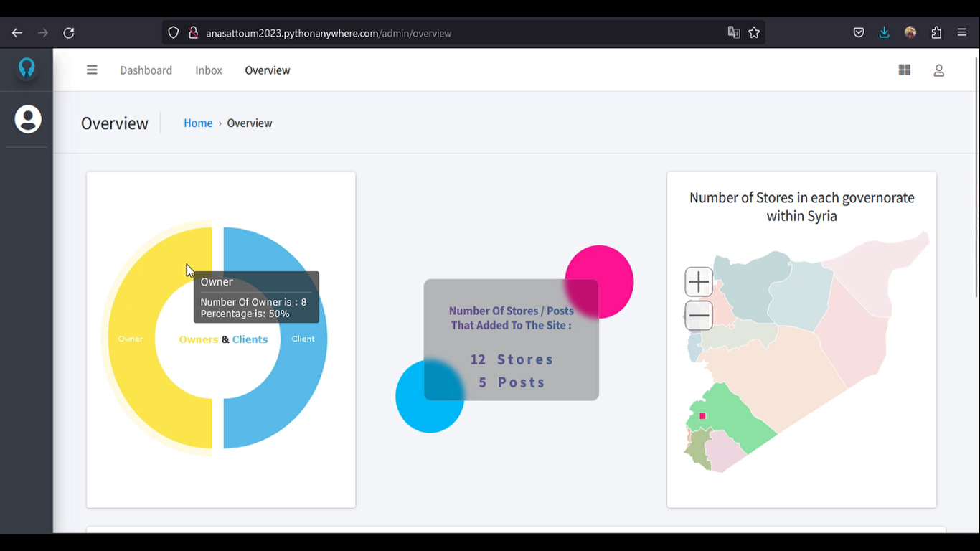Screen dimensions: 980x551
Task: Click the sidebar profile avatar icon
Action: (28, 119)
